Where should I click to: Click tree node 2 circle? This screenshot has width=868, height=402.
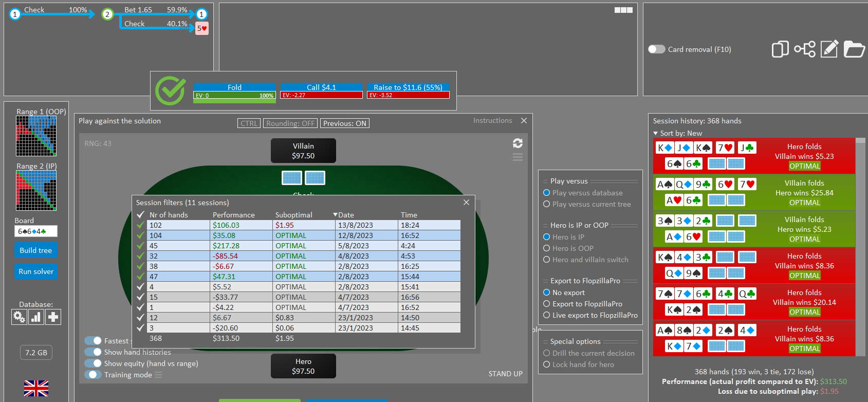tap(107, 14)
